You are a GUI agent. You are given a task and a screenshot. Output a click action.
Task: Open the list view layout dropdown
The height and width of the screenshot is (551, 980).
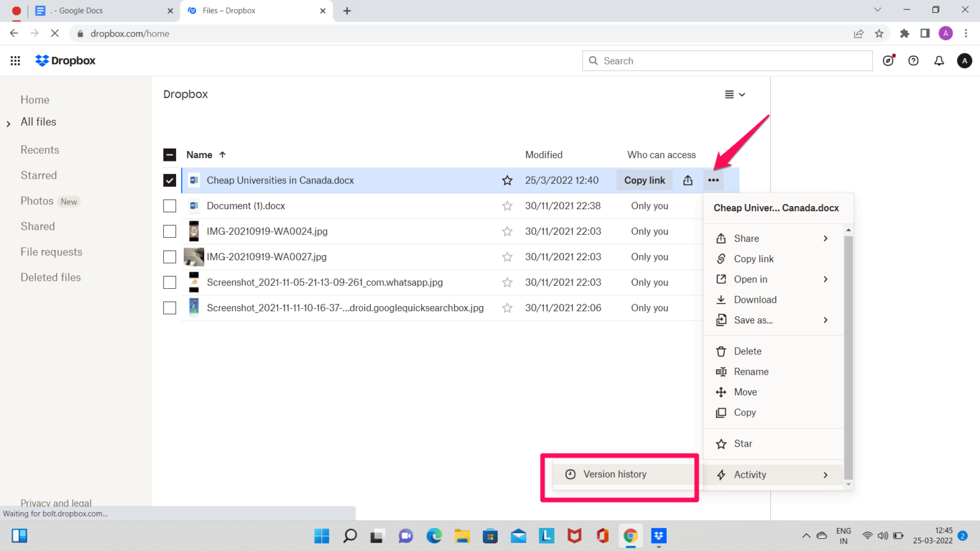pos(735,94)
